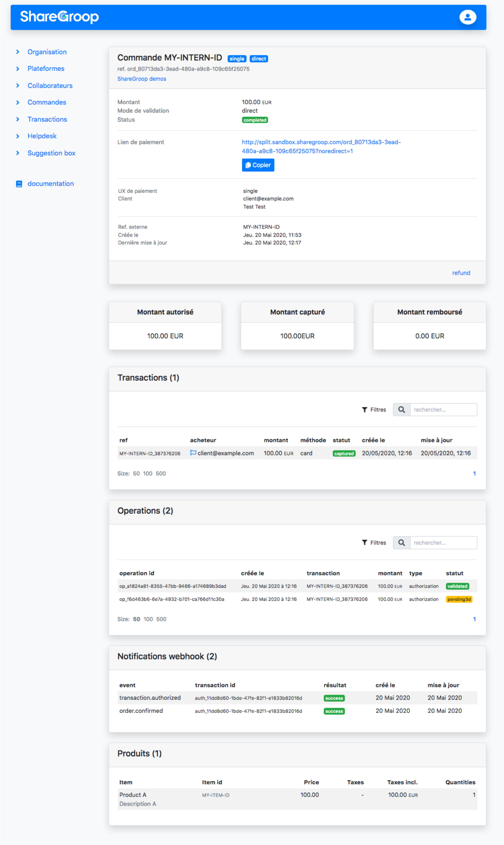Focus the Operations rechercher search field
Image resolution: width=504 pixels, height=845 pixels.
click(x=443, y=543)
